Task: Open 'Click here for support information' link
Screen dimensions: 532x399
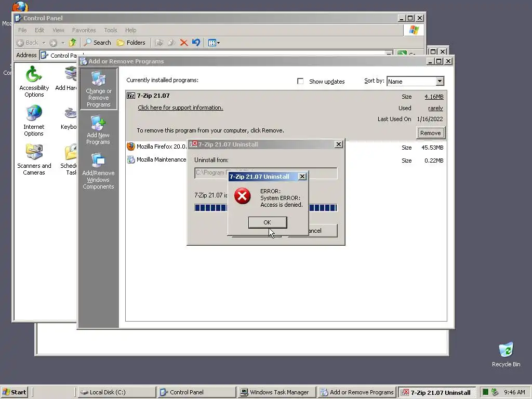Action: click(180, 108)
